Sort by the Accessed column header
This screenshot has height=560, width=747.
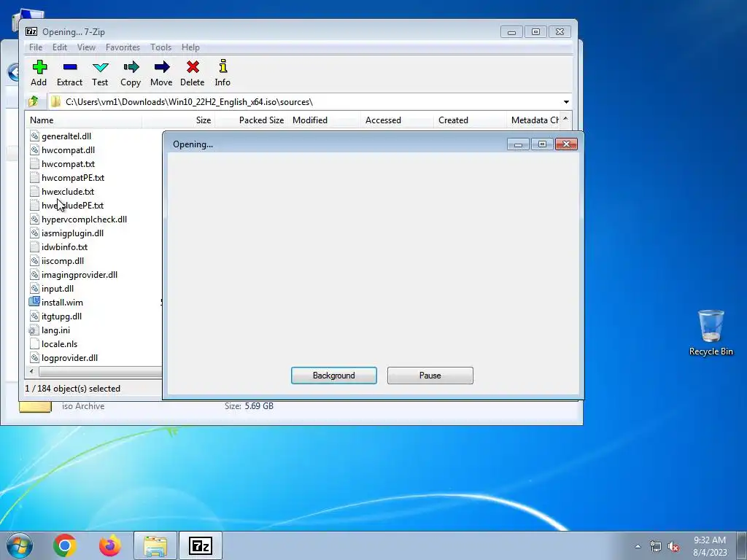[397, 120]
